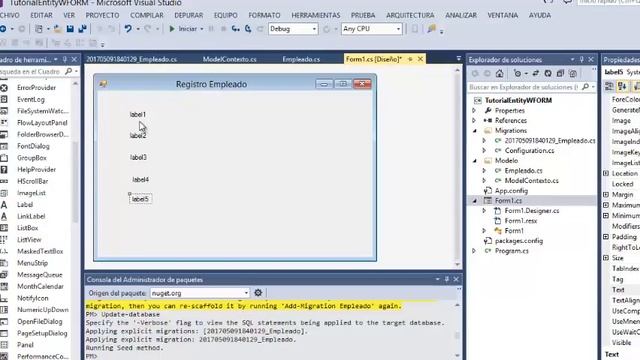Expand the Program.cs node
Viewport: 640px width, 360px height.
click(474, 251)
